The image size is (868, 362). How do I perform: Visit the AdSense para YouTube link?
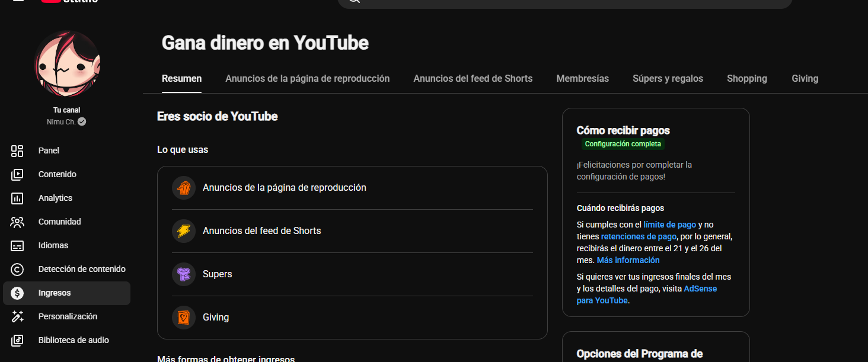tap(647, 294)
